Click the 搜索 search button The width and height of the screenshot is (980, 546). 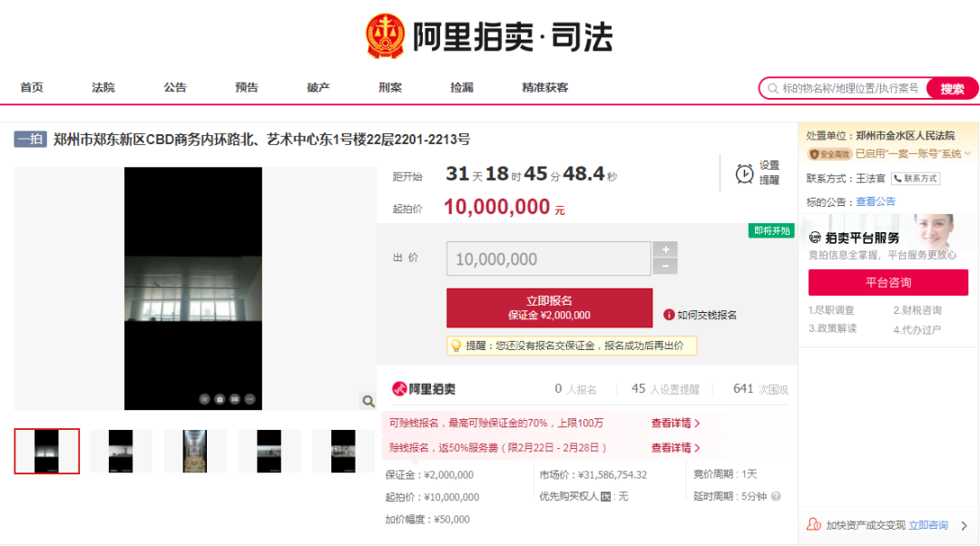click(x=952, y=89)
